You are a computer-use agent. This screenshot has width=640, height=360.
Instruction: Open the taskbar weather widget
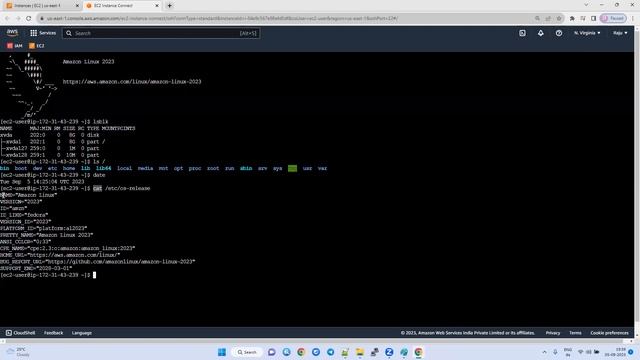[x=18, y=352]
